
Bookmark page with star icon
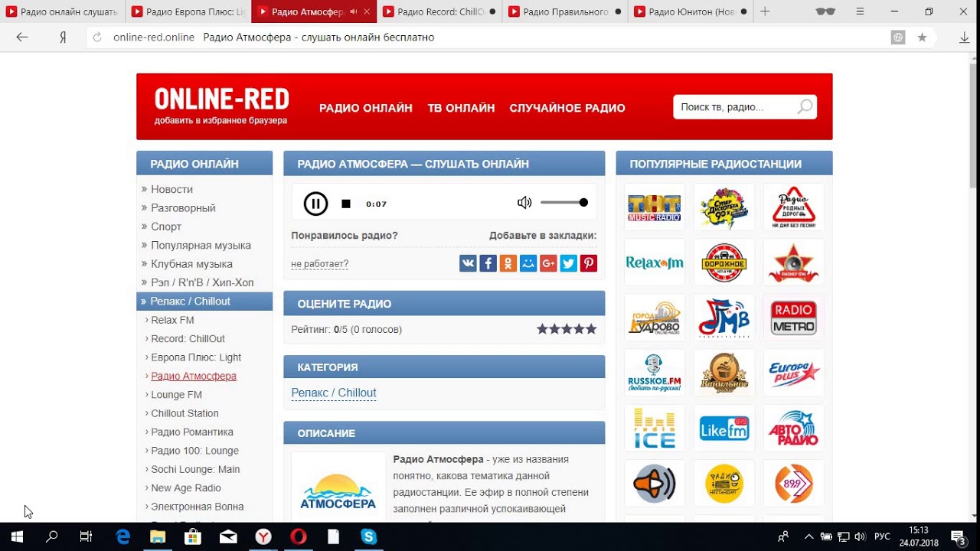click(x=922, y=37)
